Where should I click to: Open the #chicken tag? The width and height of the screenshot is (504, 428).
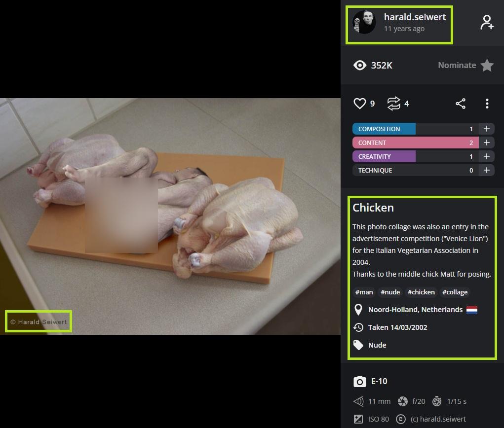click(x=421, y=292)
